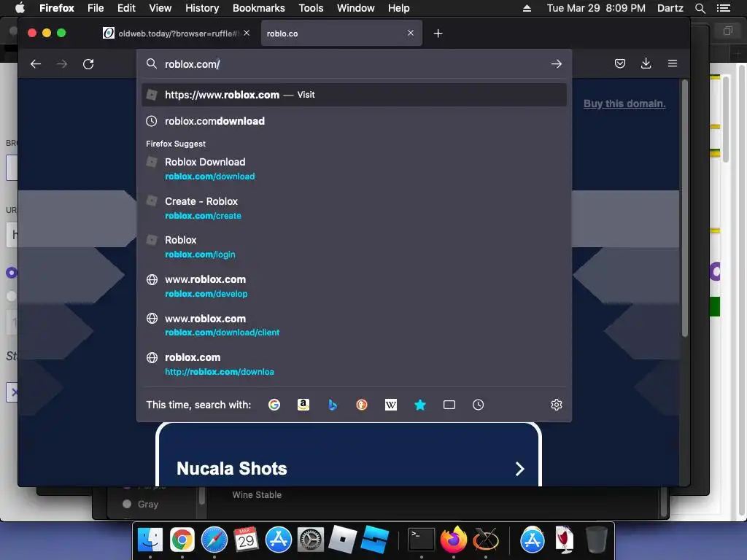Click the address bar input field
This screenshot has width=747, height=560.
tap(354, 64)
